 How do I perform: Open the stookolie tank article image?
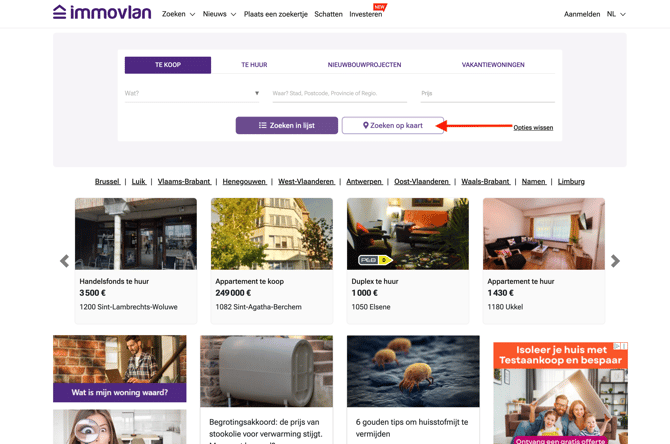(267, 371)
